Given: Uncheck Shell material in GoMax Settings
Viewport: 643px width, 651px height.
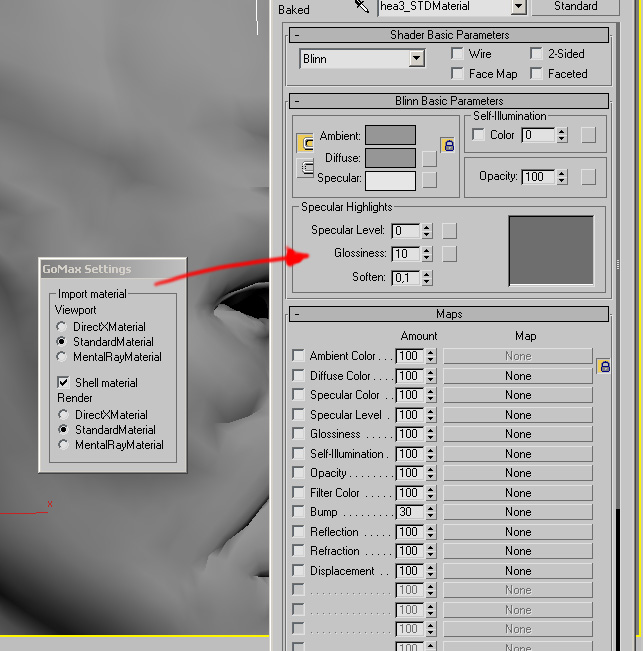Looking at the screenshot, I should (63, 382).
